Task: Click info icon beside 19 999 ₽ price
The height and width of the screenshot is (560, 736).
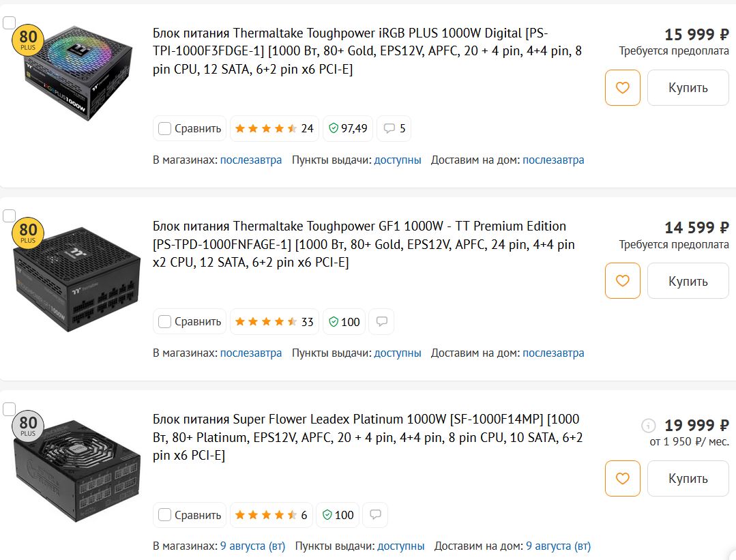Action: [648, 426]
